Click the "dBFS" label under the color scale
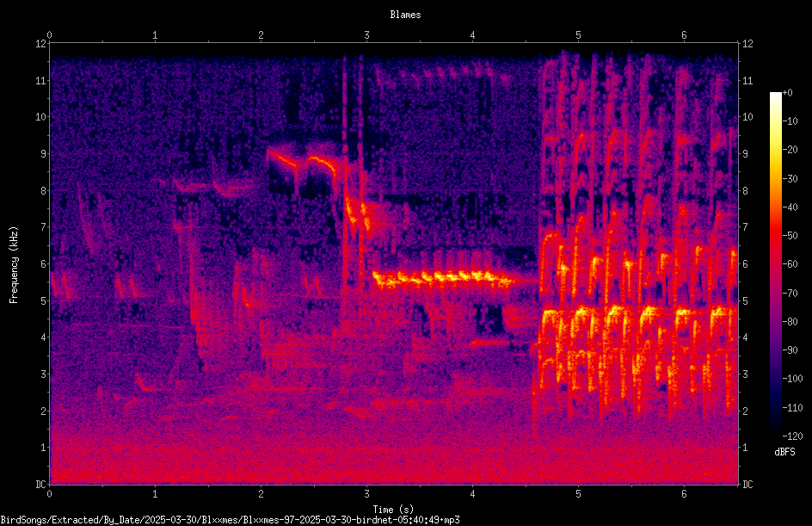The width and height of the screenshot is (812, 526). (784, 453)
